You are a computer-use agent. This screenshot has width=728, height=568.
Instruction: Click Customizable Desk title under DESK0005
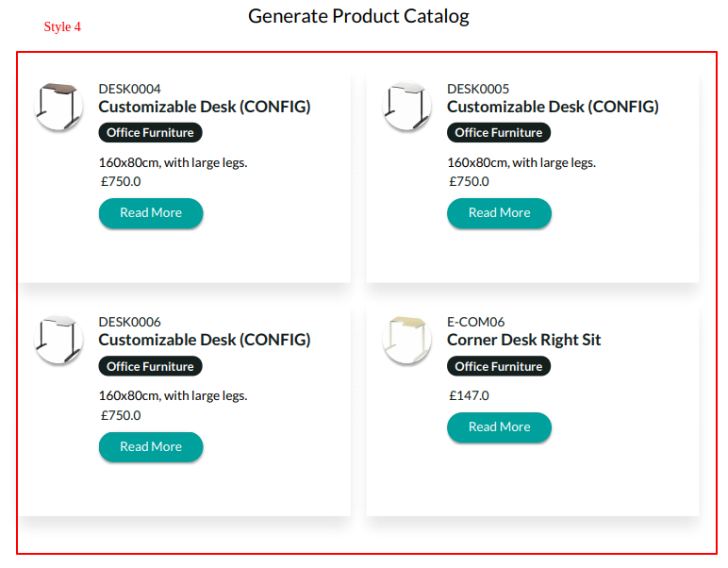[553, 107]
